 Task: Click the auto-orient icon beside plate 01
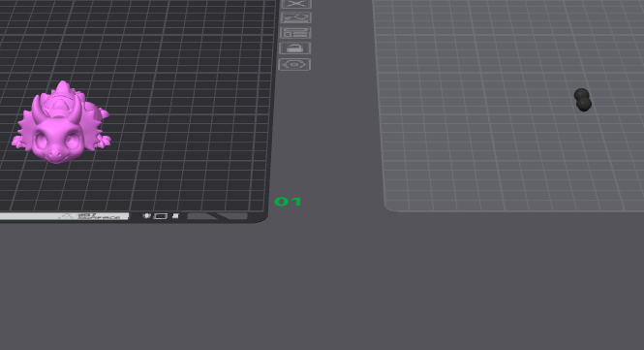(295, 17)
